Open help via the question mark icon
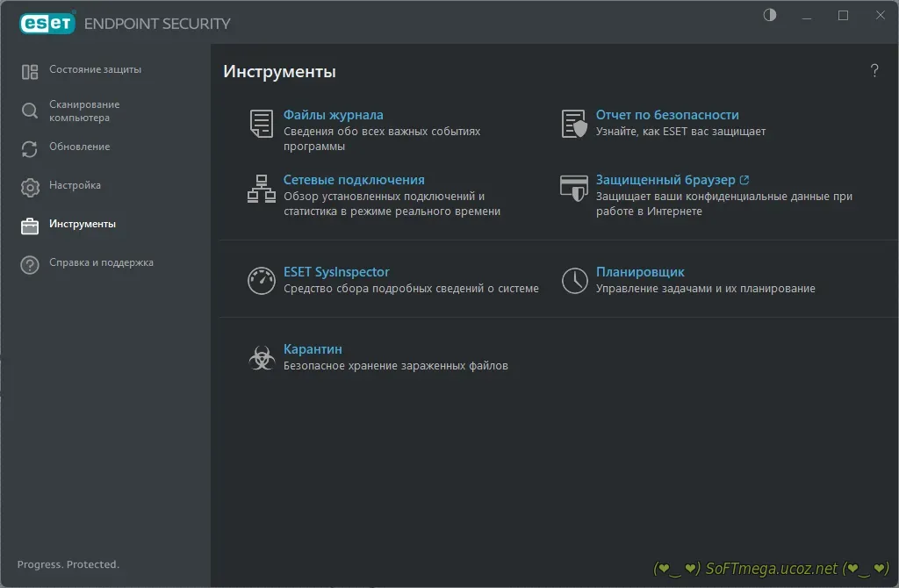Viewport: 899px width, 588px height. [874, 71]
